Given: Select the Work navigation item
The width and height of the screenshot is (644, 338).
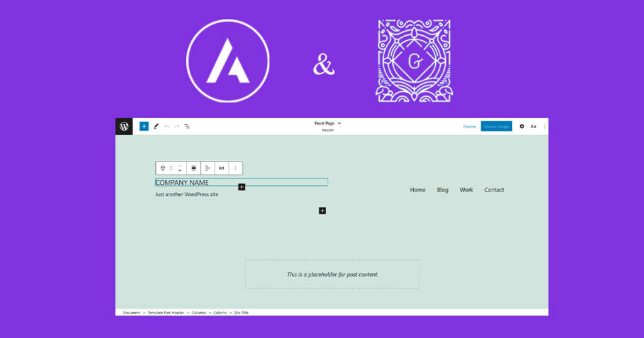Looking at the screenshot, I should pyautogui.click(x=466, y=190).
